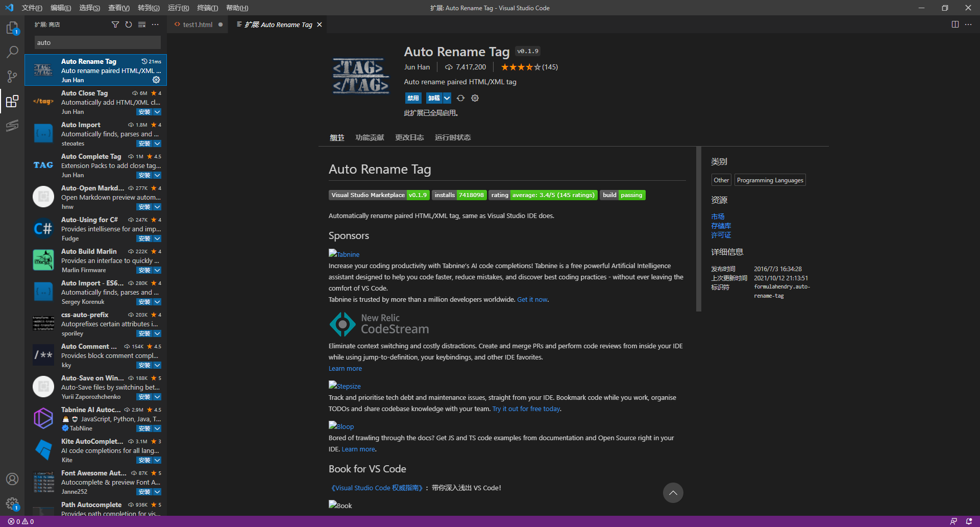Expand install dropdown for Auto Complete Tag

pos(157,175)
